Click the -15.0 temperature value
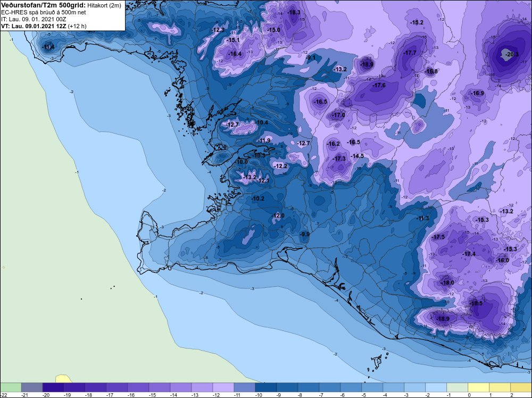 (x=273, y=30)
